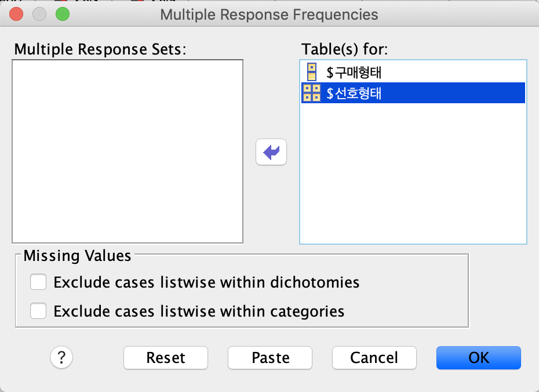The image size is (539, 392).
Task: Click the Exclude cases listwise within dichotomies label
Action: click(x=206, y=282)
